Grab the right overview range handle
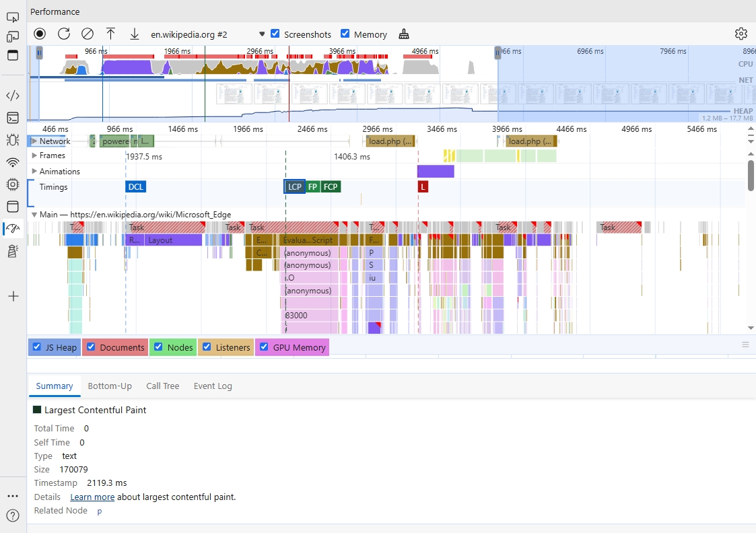The width and height of the screenshot is (756, 533). (x=497, y=53)
